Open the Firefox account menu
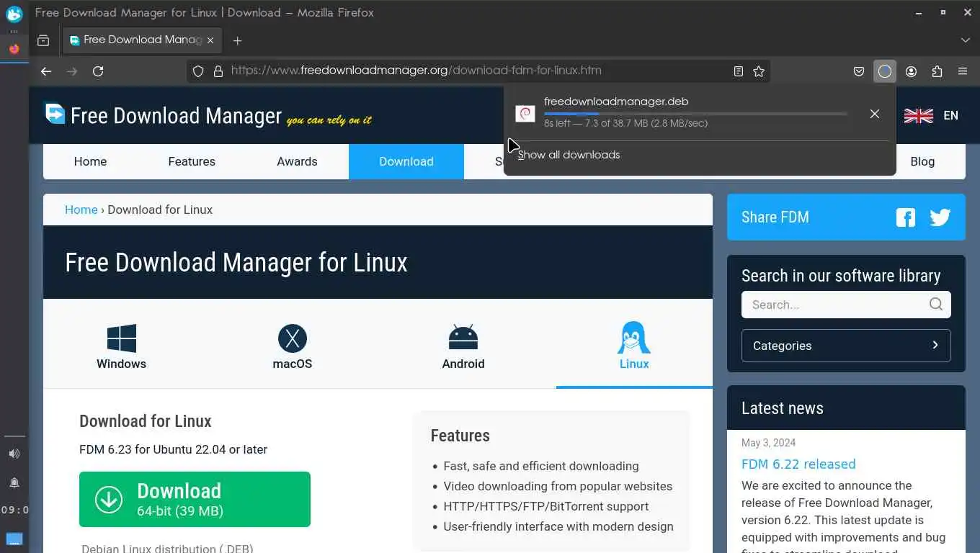 911,71
